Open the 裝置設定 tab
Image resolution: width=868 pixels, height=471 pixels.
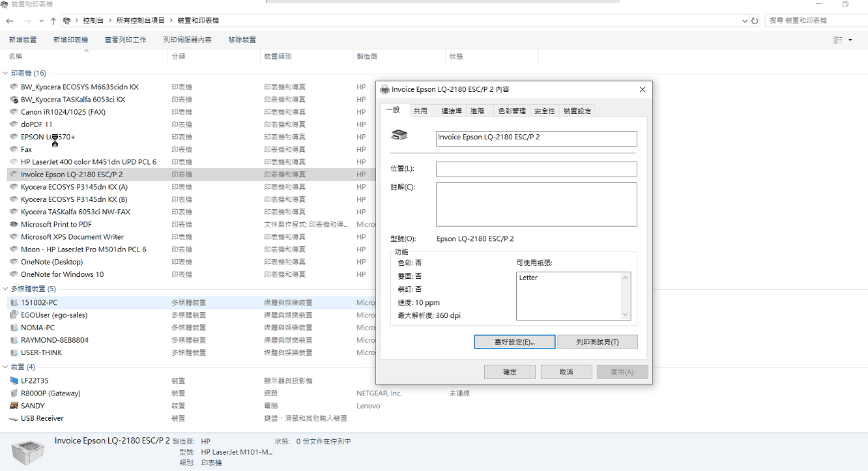click(x=577, y=111)
